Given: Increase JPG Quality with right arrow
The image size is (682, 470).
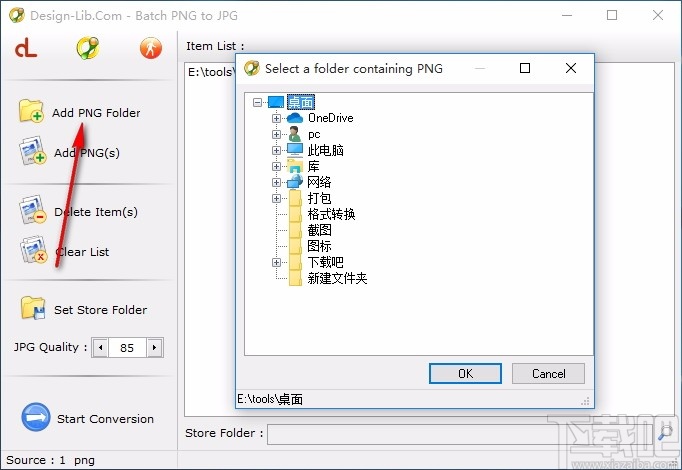Looking at the screenshot, I should pyautogui.click(x=154, y=348).
